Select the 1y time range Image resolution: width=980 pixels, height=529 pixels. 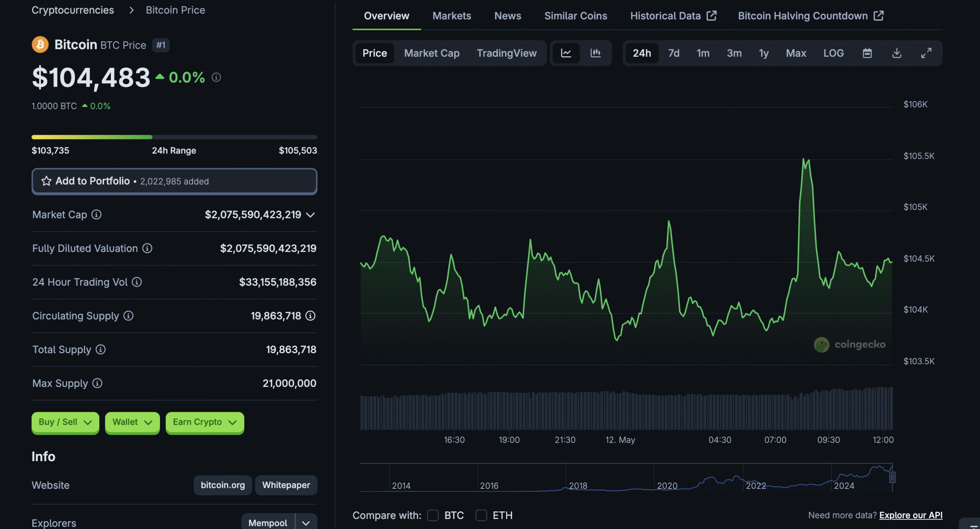click(x=764, y=53)
